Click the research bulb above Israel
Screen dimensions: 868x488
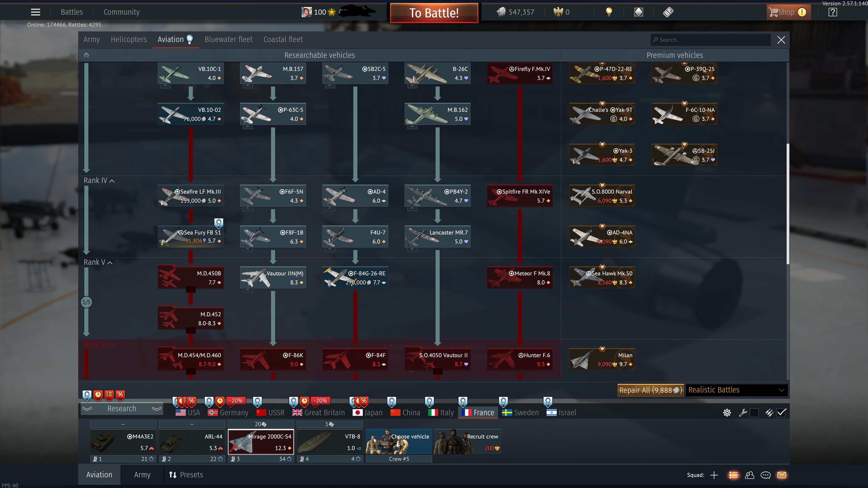[x=547, y=401]
